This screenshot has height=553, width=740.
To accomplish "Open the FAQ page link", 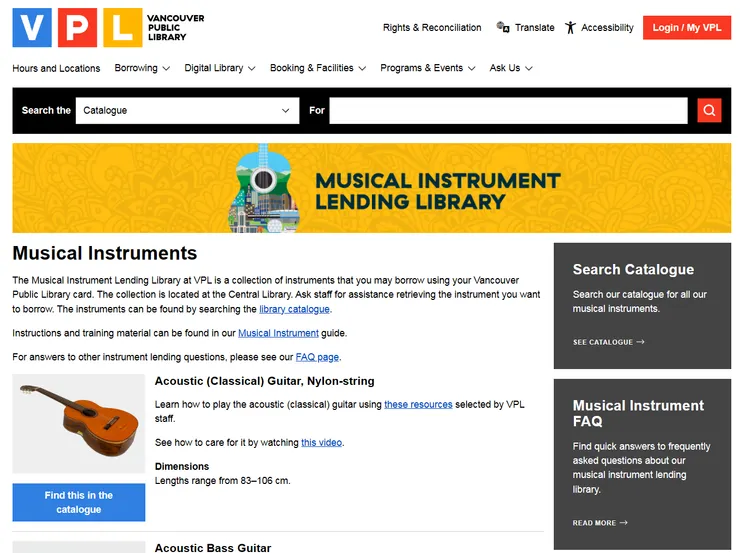I will pyautogui.click(x=317, y=357).
